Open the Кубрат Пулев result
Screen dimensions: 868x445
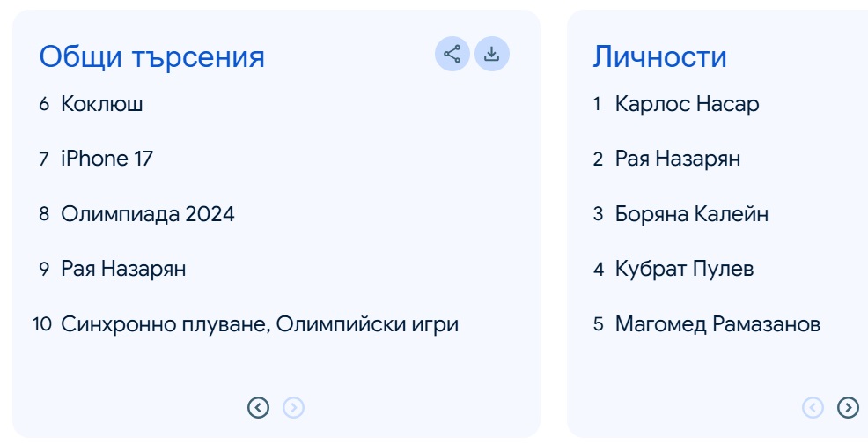[684, 269]
